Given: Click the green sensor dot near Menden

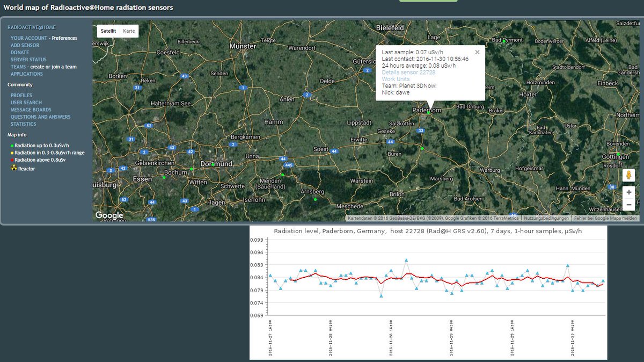Looking at the screenshot, I should click(x=282, y=175).
